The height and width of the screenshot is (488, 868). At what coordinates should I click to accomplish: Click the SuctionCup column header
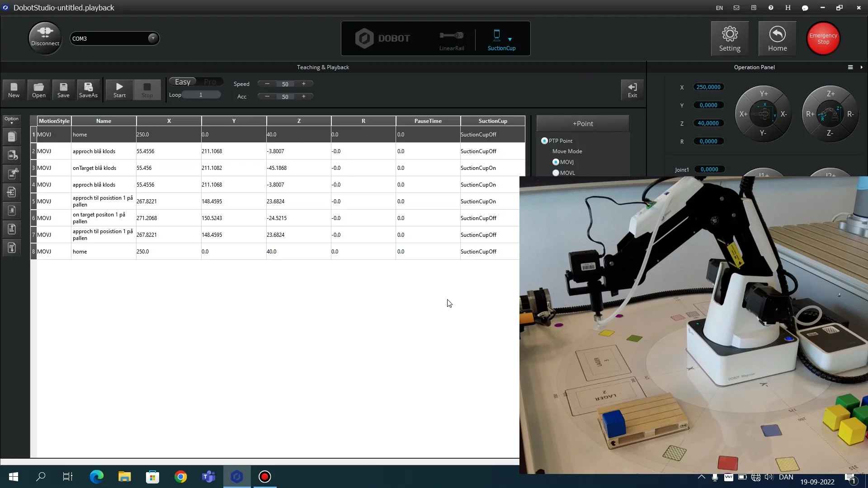[492, 121]
